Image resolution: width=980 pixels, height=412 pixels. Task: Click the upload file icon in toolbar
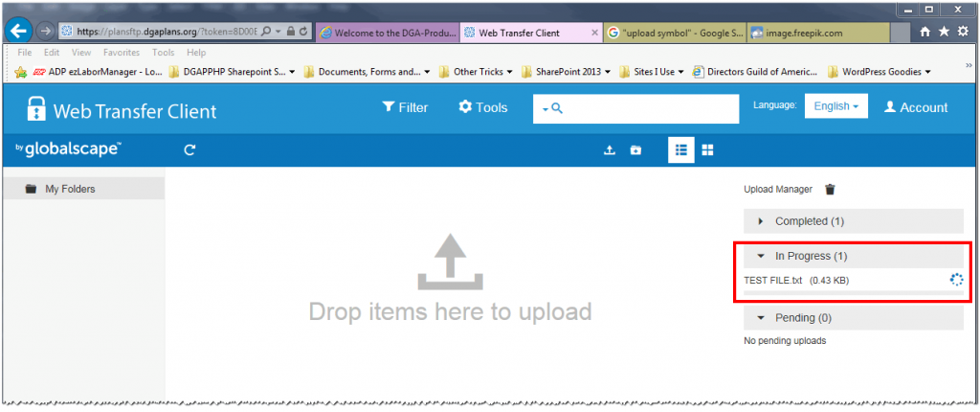tap(609, 150)
